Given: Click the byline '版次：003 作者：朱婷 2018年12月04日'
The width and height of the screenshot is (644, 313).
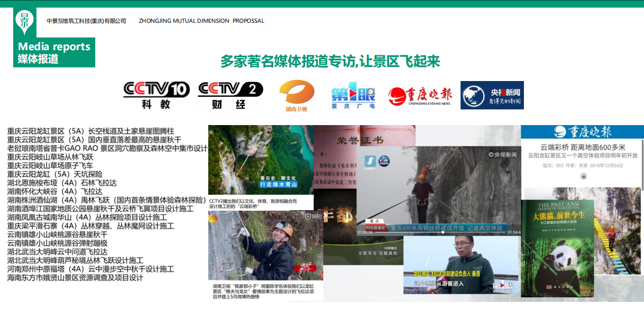Looking at the screenshot, I should [583, 165].
